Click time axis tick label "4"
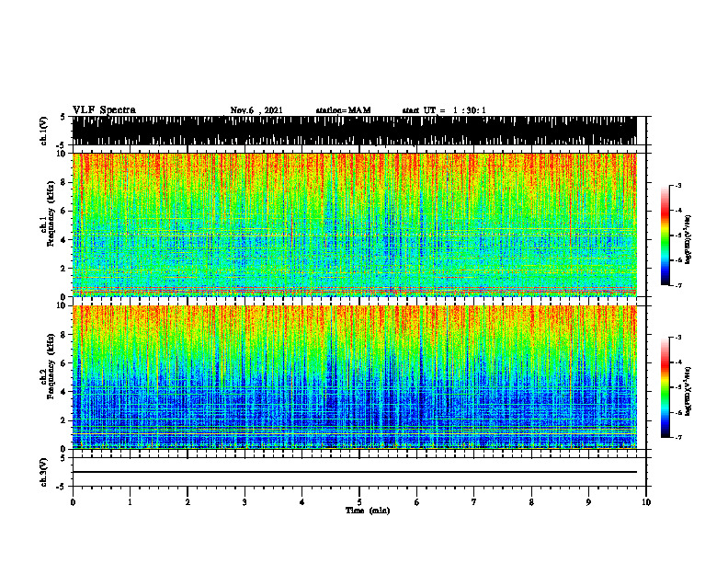The image size is (728, 563). click(x=302, y=502)
